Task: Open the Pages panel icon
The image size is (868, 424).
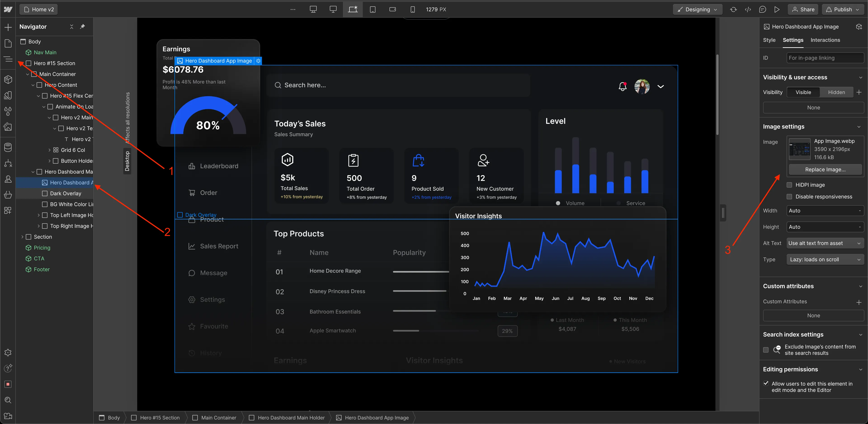Action: tap(8, 43)
